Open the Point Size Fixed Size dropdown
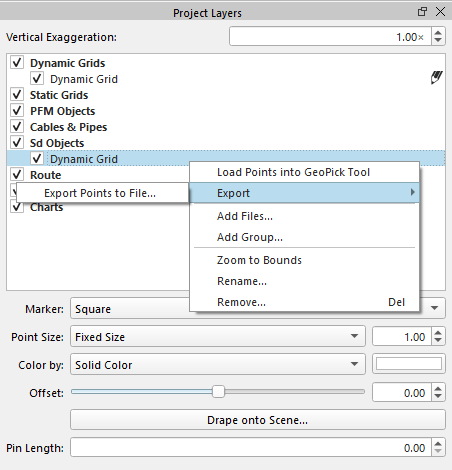Image resolution: width=452 pixels, height=470 pixels. tap(218, 336)
